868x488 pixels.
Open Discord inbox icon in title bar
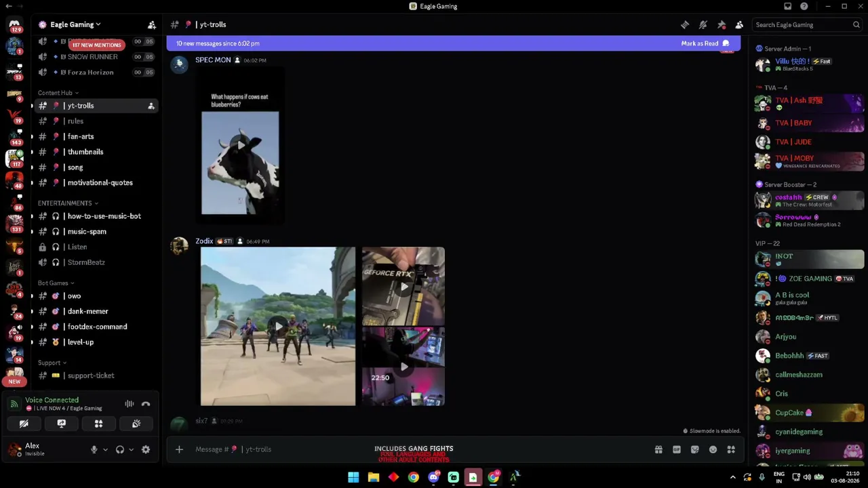[787, 6]
